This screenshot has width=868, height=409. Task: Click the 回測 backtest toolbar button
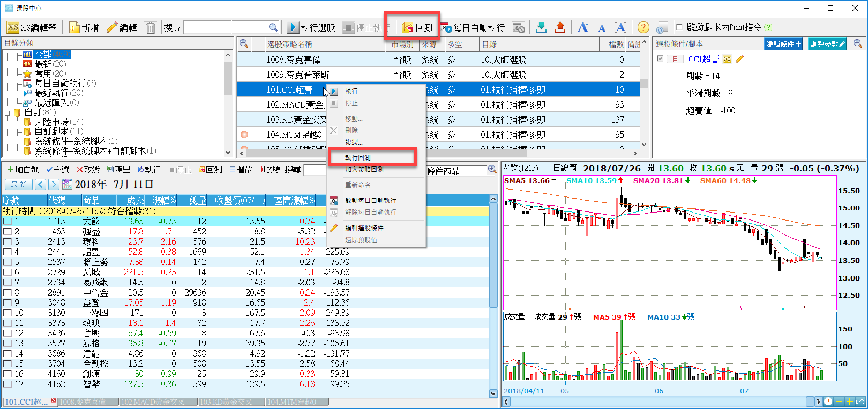point(417,27)
